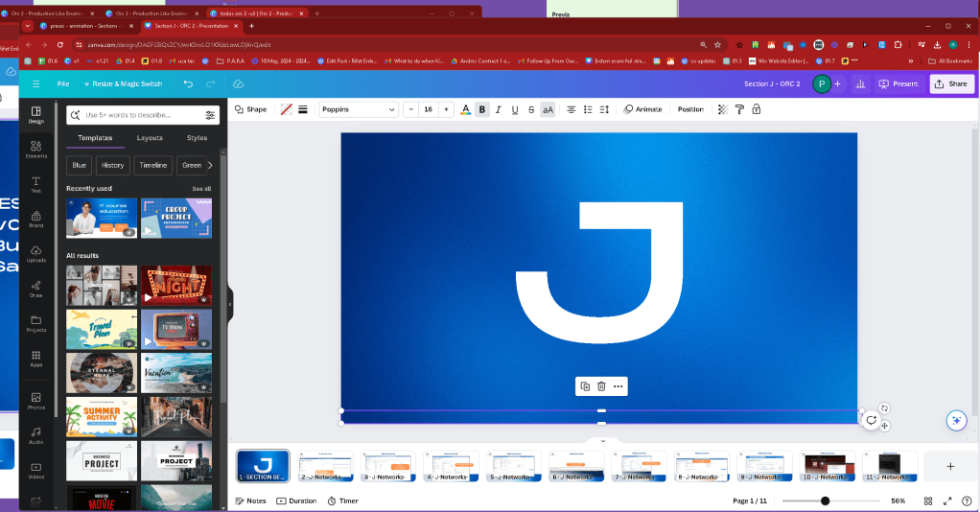Toggle strikethrough formatting
The height and width of the screenshot is (512, 980).
coord(531,109)
